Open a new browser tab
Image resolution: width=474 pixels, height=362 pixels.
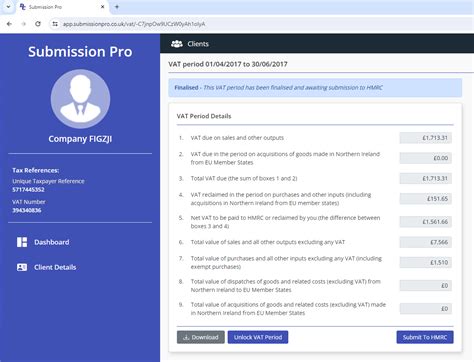tap(117, 7)
